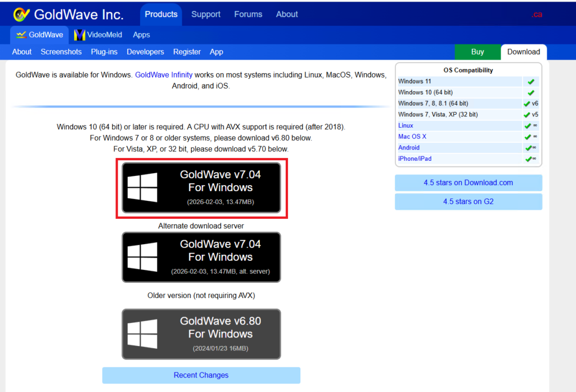Open the iPhone/iPad compatibility link
This screenshot has height=392, width=576.
tap(415, 159)
